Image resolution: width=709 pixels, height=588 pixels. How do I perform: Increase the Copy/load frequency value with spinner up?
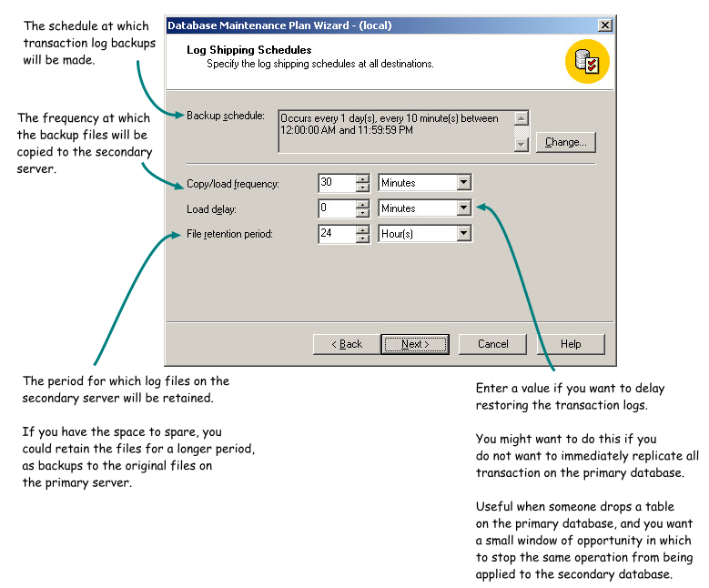click(x=362, y=178)
